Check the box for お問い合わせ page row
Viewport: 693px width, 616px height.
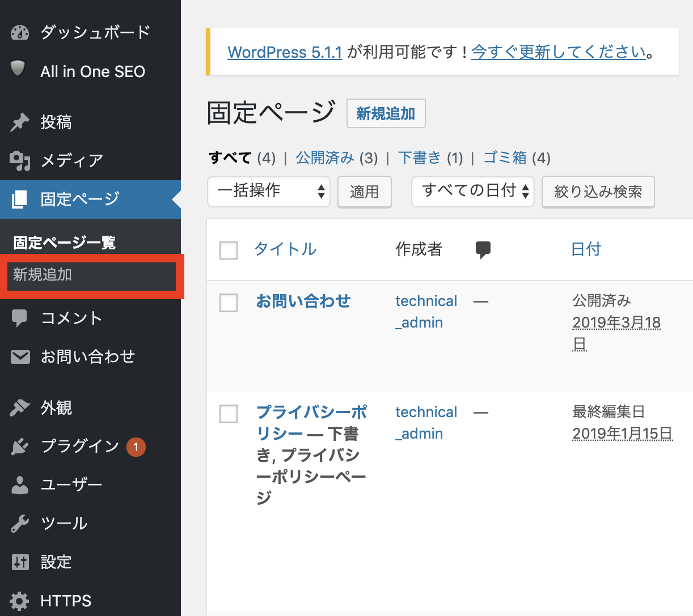[x=229, y=302]
